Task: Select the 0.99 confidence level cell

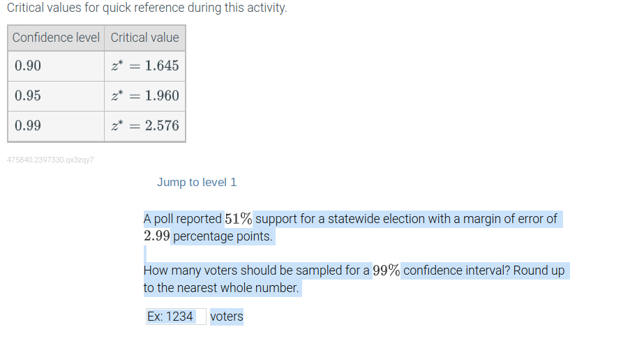Action: pos(56,125)
